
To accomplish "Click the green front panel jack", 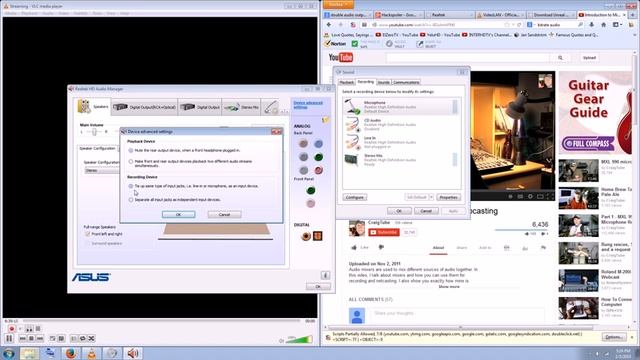I will pyautogui.click(x=311, y=190).
